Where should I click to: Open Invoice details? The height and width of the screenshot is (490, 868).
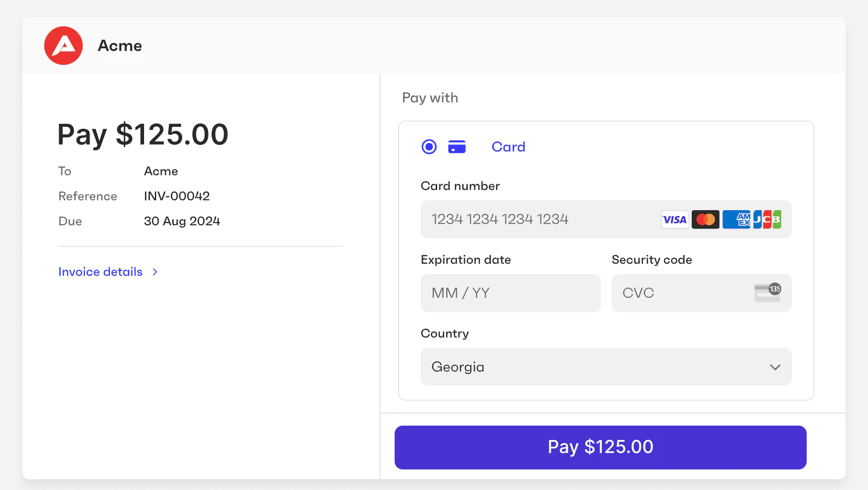pyautogui.click(x=100, y=271)
